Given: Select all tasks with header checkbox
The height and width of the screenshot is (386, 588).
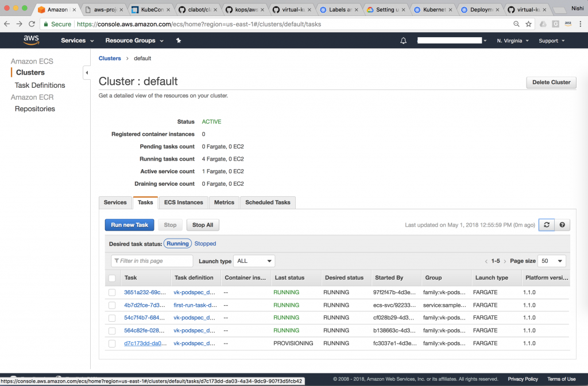Looking at the screenshot, I should 112,278.
